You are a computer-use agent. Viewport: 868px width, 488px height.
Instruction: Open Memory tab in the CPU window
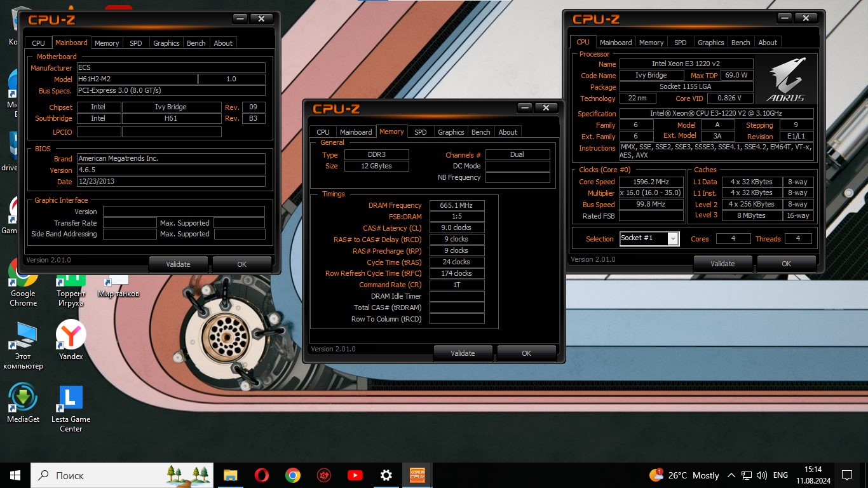click(651, 43)
